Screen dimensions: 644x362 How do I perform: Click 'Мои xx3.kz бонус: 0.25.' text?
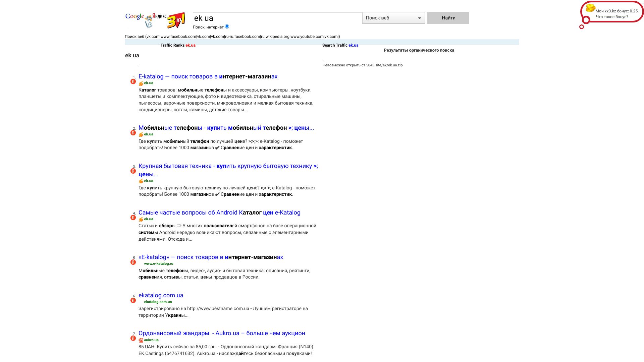(617, 11)
